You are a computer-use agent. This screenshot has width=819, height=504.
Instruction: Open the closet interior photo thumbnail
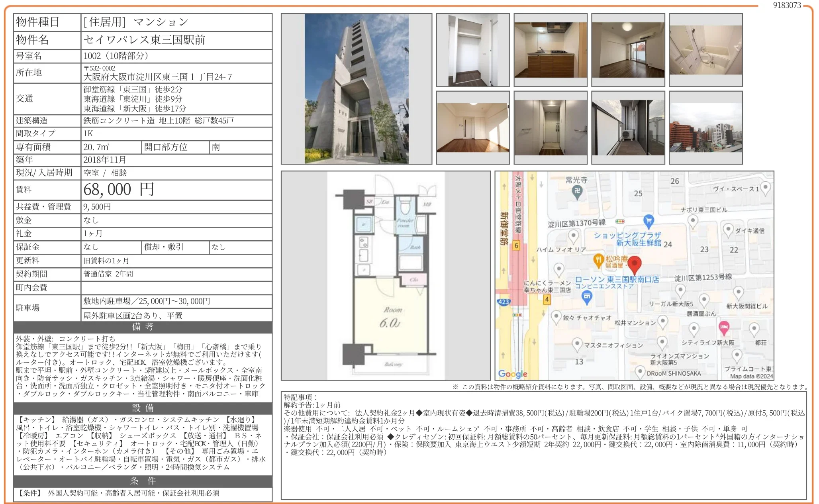click(x=472, y=50)
